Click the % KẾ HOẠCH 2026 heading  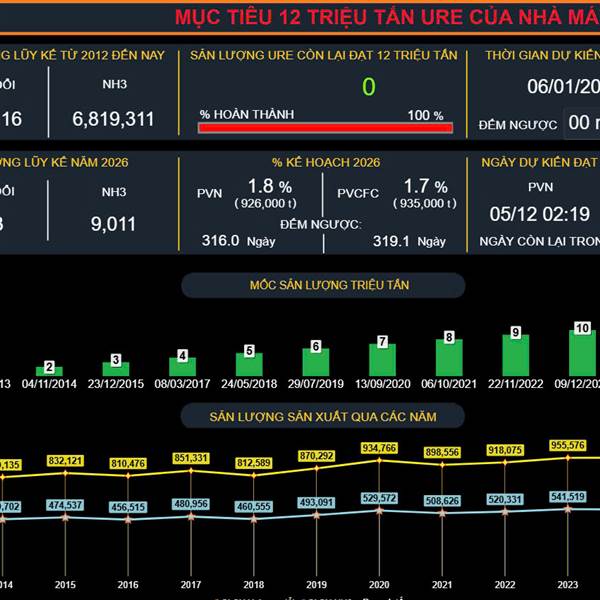[x=326, y=163]
